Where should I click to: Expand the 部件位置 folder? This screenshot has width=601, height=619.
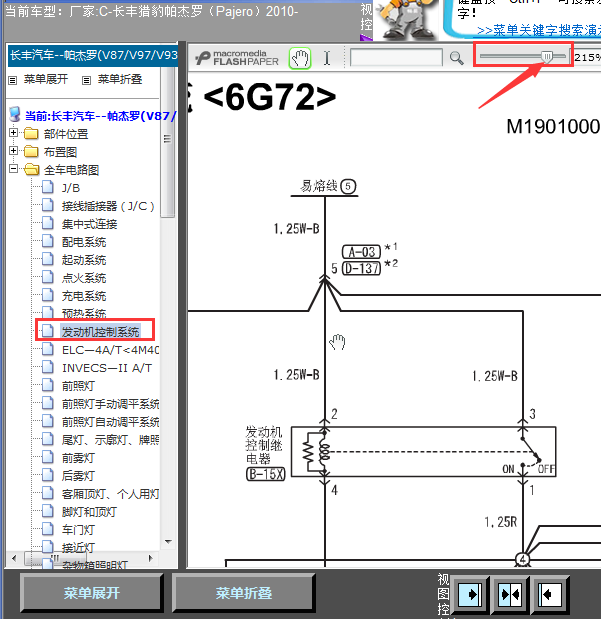point(13,133)
